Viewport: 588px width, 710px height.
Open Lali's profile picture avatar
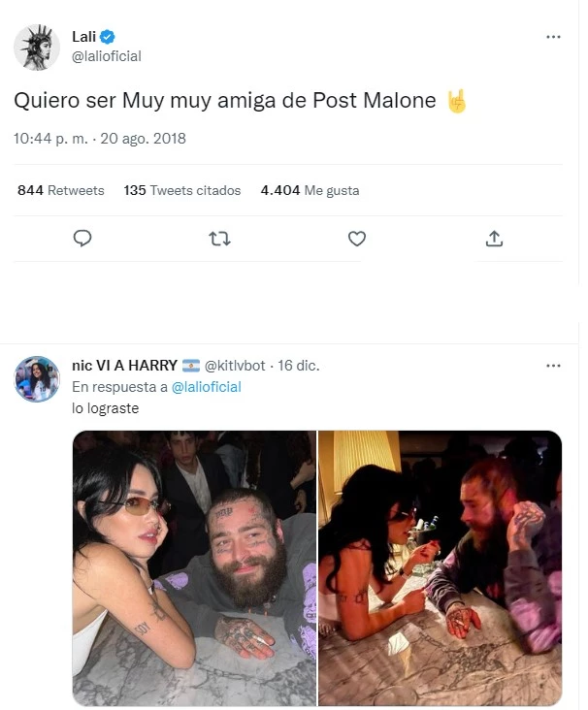[38, 47]
